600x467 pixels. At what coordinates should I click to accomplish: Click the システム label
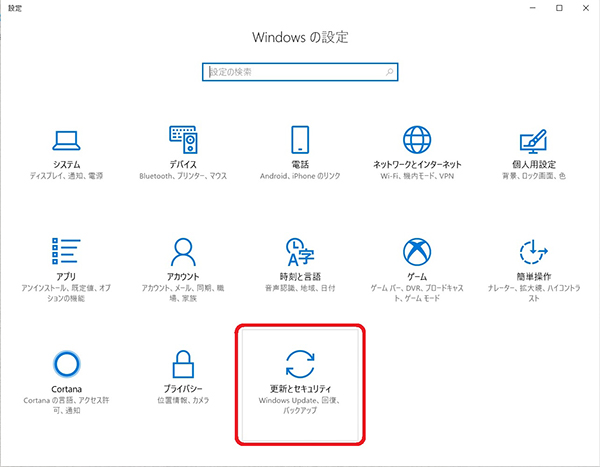[x=67, y=165]
